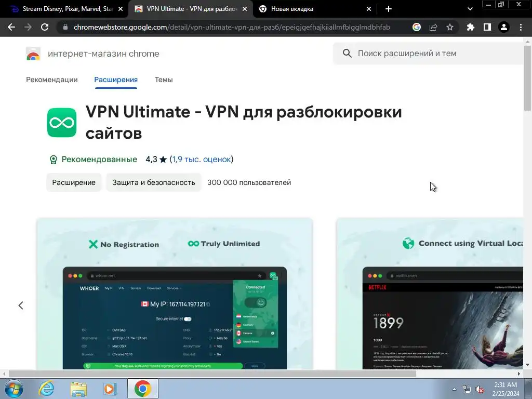Click the search magnifier icon

[x=347, y=54]
